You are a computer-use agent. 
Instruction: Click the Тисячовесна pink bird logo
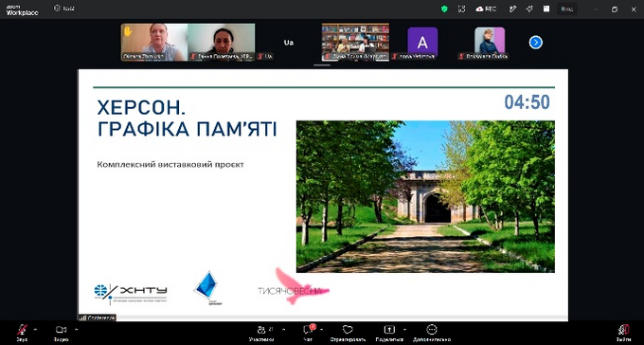[x=293, y=287]
